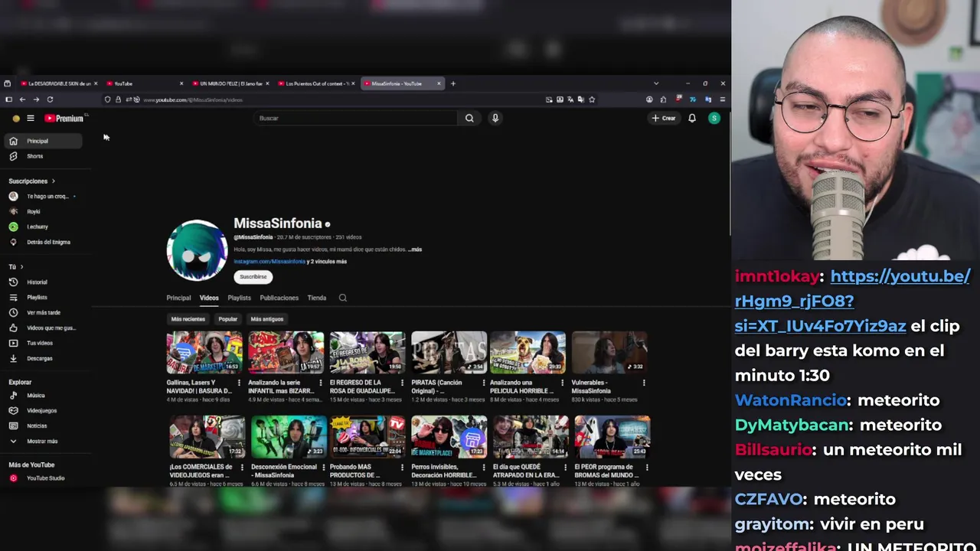Open Videojuegos under Explorar
The height and width of the screenshot is (551, 980).
44,411
